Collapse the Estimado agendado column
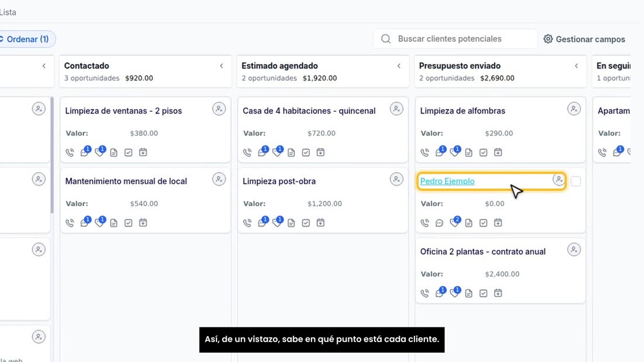644x362 pixels. pos(399,66)
